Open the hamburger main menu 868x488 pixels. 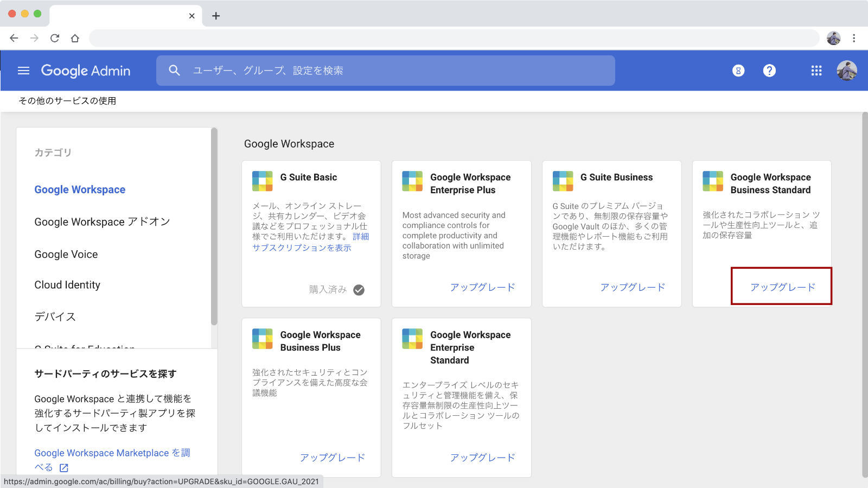point(23,71)
